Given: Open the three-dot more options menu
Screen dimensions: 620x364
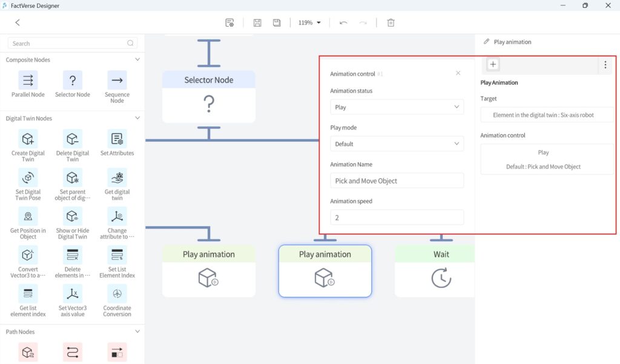Looking at the screenshot, I should pyautogui.click(x=605, y=65).
